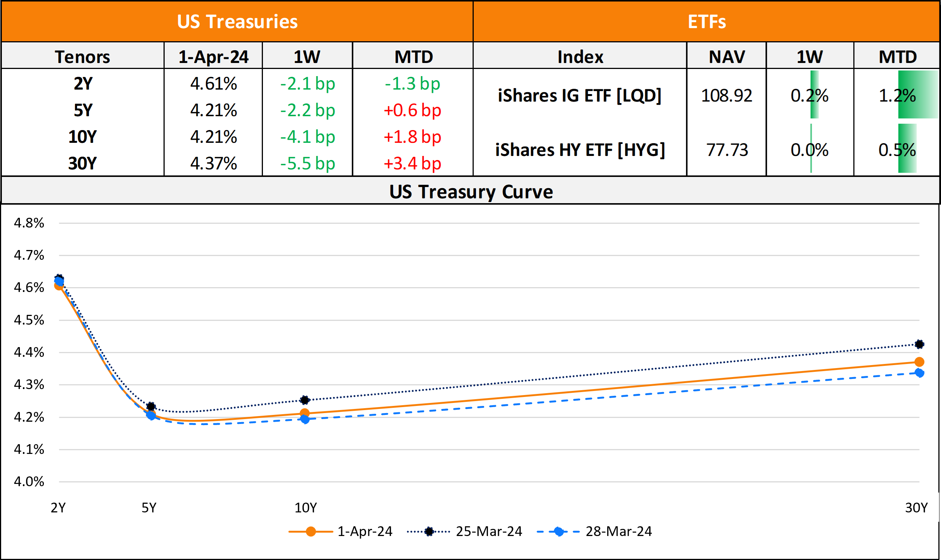941x560 pixels.
Task: Select the black 25-Mar-24 point at 30Y
Action: 919,344
